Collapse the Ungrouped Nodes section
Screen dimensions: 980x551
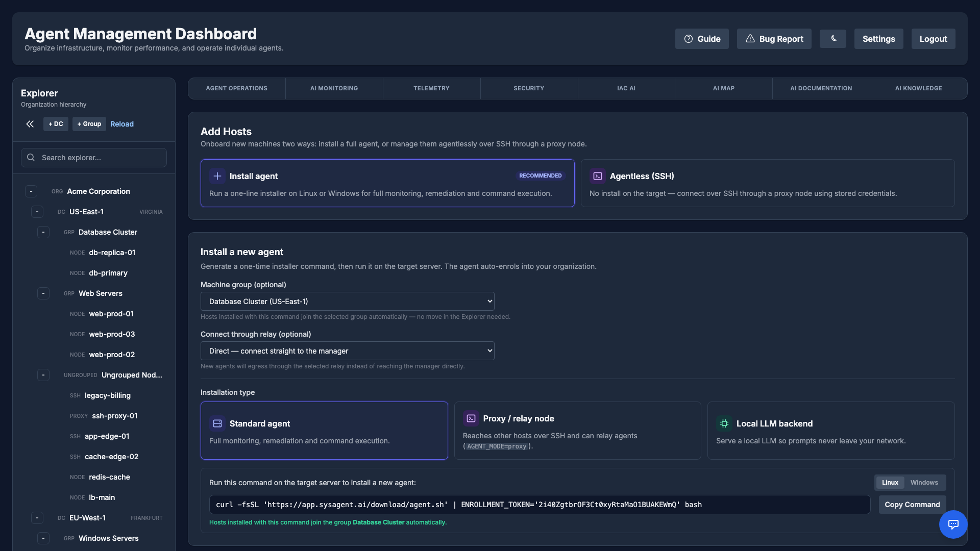pos(43,375)
